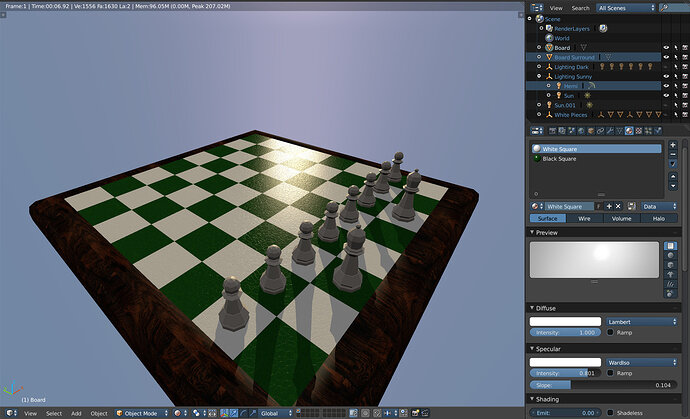
Task: Open the Constraints properties tab icon
Action: point(600,131)
